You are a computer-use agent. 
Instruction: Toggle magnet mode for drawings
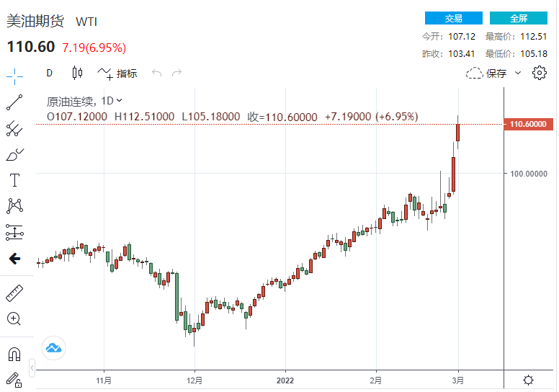pyautogui.click(x=14, y=354)
